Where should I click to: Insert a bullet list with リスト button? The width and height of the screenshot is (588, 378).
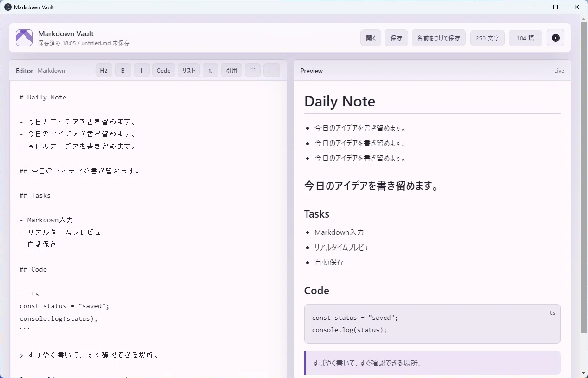pos(189,71)
